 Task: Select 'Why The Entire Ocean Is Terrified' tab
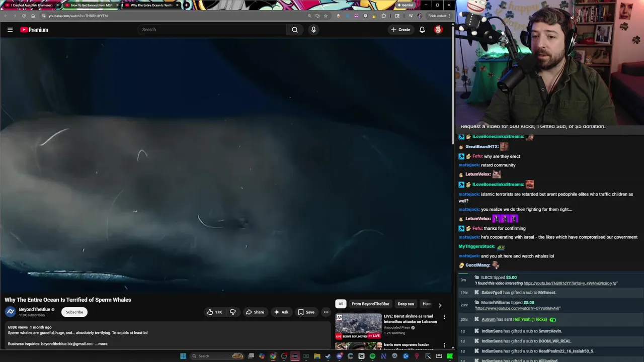point(151,5)
